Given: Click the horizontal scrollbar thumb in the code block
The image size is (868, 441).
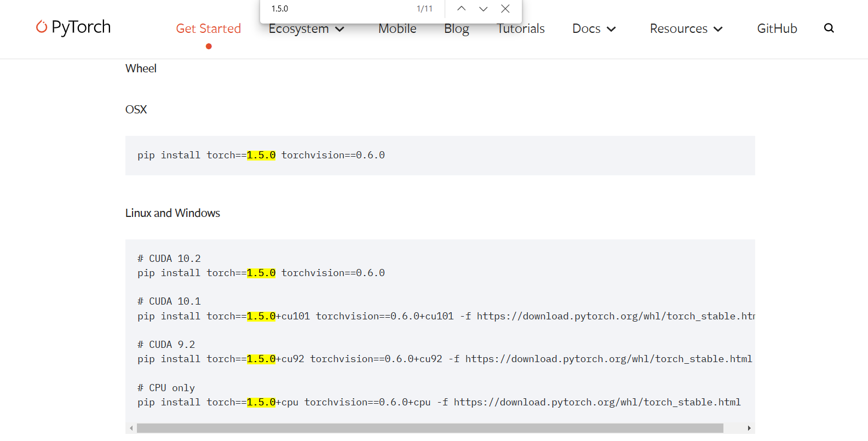Looking at the screenshot, I should (430, 428).
